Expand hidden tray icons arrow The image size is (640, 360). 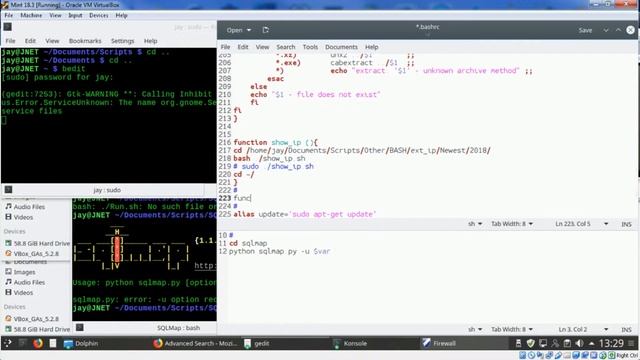tap(591, 344)
